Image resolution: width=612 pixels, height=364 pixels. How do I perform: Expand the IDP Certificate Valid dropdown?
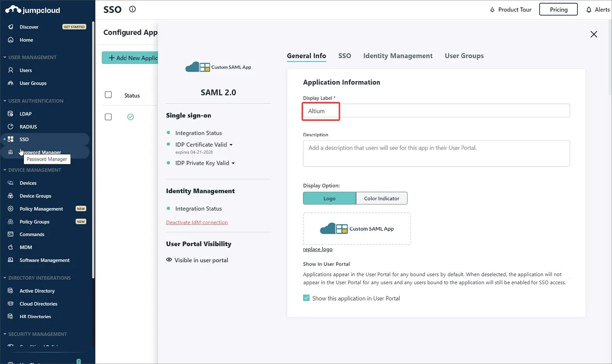tap(231, 145)
